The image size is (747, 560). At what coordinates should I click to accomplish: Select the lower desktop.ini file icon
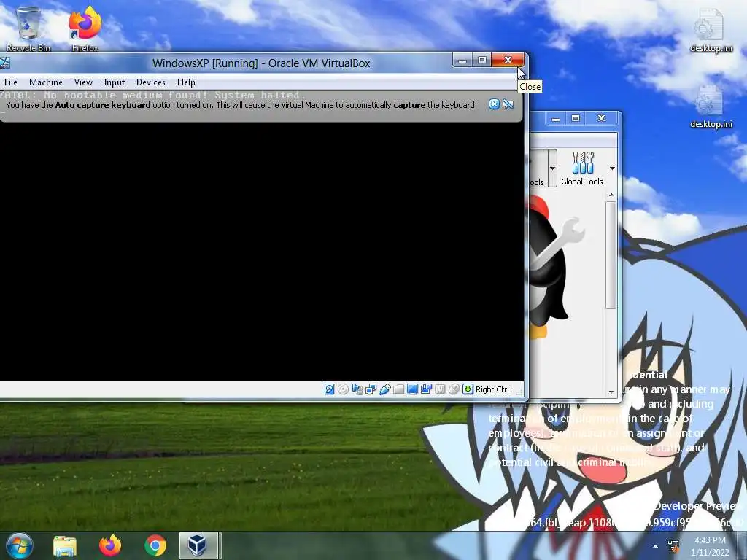pyautogui.click(x=711, y=107)
